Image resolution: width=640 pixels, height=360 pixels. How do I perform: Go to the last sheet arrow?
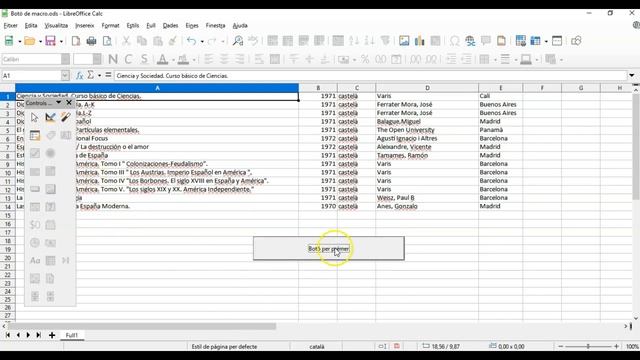[39, 335]
